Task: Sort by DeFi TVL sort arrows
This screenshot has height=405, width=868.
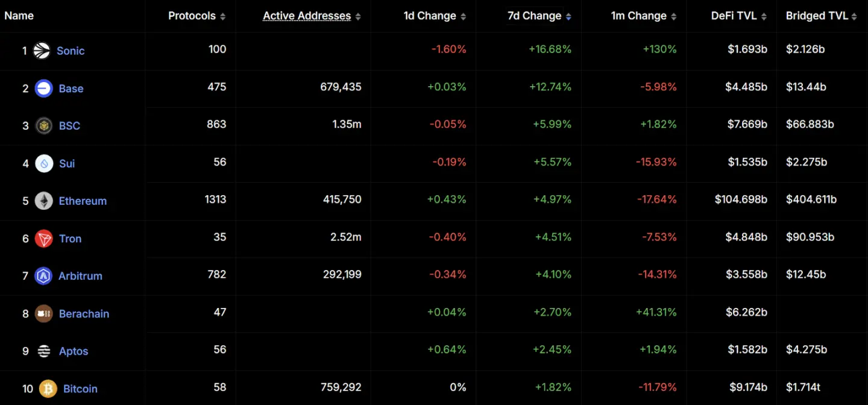Action: (x=764, y=17)
